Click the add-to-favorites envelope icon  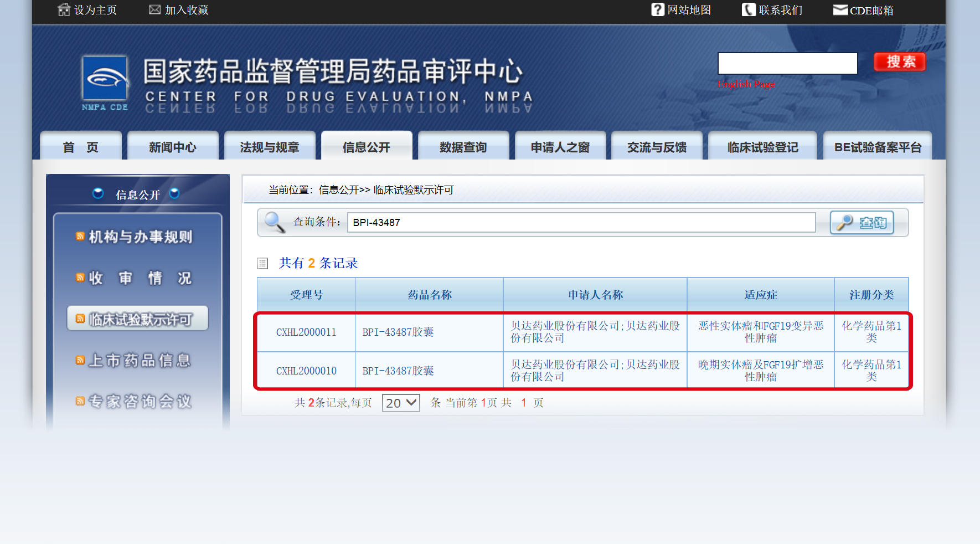click(x=155, y=9)
